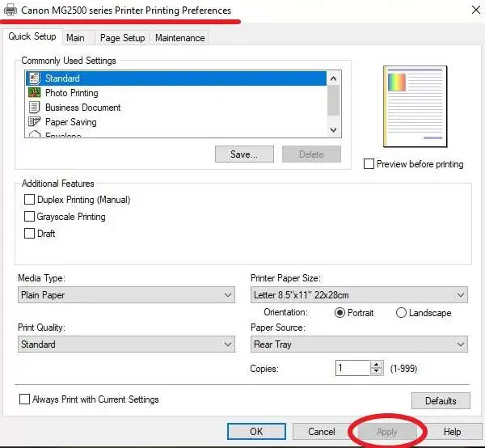The image size is (485, 448).
Task: Open the Maintenance tab
Action: point(180,38)
